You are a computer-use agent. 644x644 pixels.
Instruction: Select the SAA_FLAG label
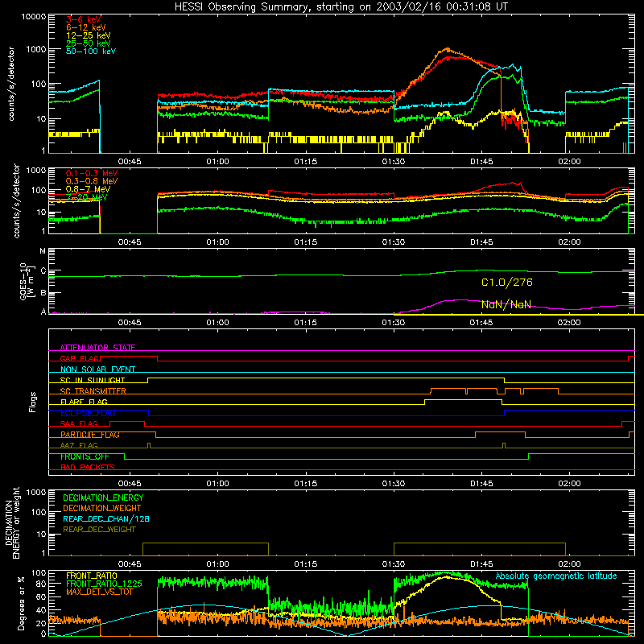(x=79, y=423)
